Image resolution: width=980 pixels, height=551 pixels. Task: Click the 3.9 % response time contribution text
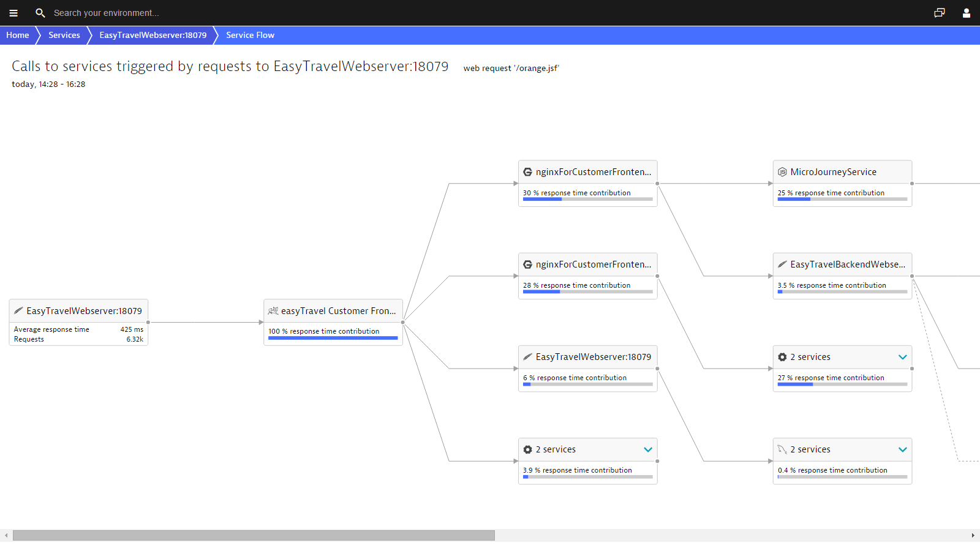tap(578, 470)
